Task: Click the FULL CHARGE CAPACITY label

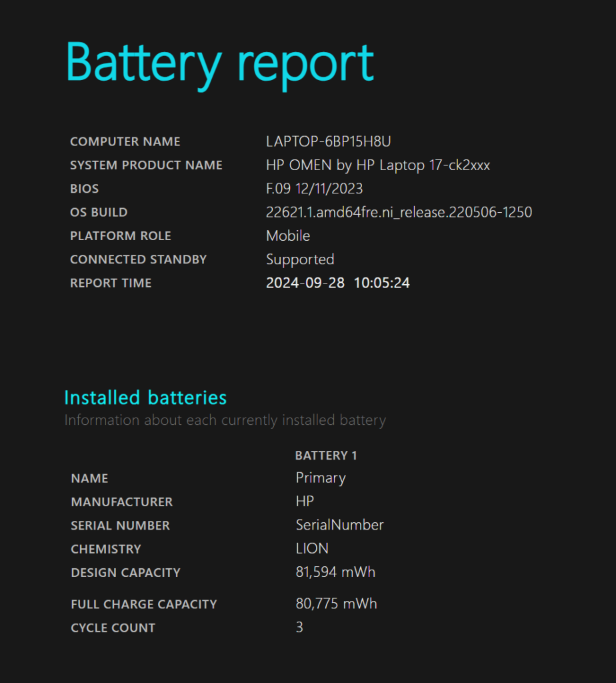Action: coord(143,604)
